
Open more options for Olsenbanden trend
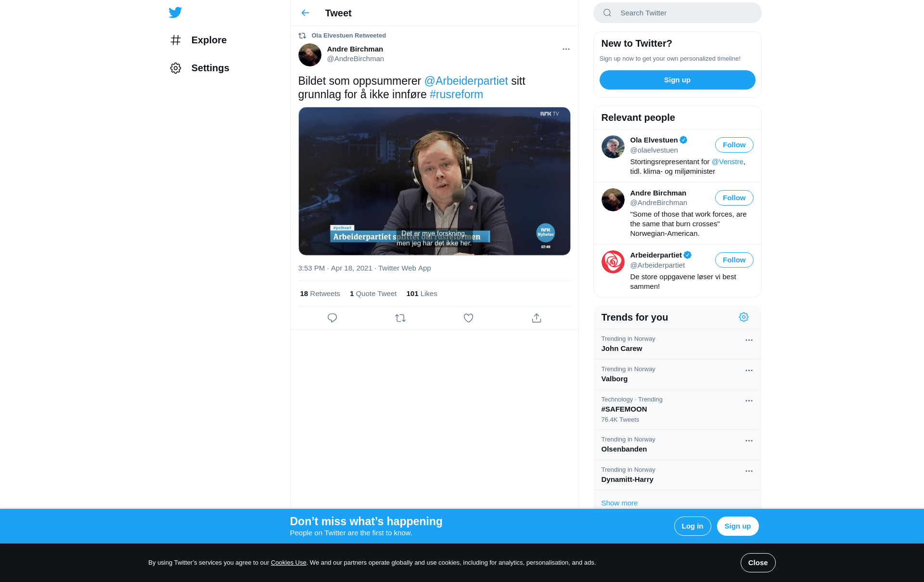(x=749, y=441)
